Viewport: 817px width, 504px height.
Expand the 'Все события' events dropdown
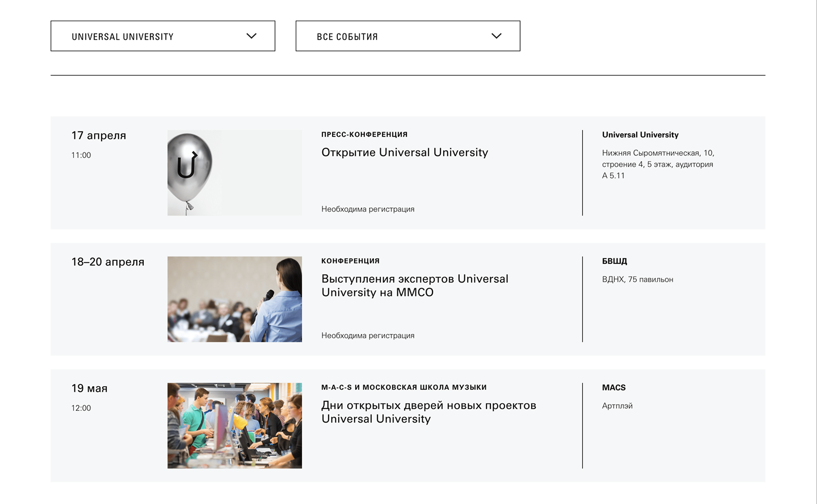408,36
